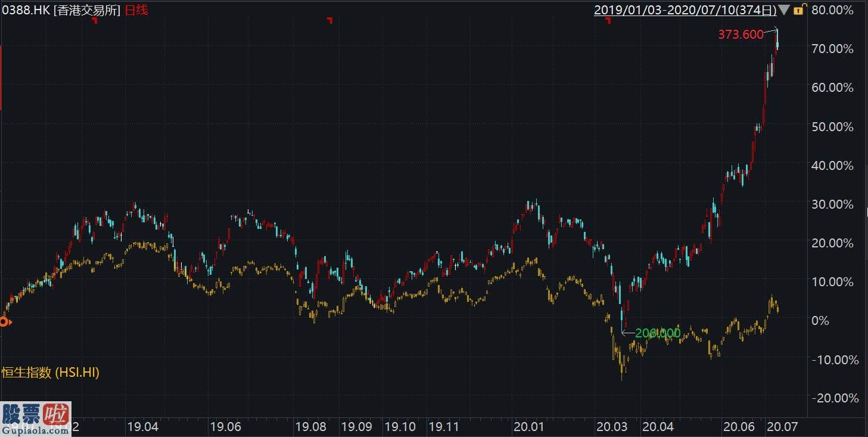
Task: Click the 80.00% axis label
Action: [832, 10]
